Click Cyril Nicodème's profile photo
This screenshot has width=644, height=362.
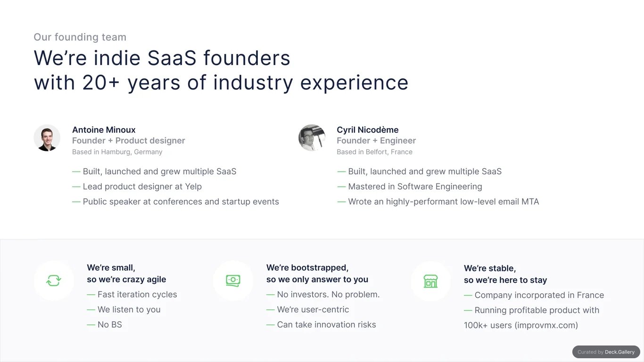(x=312, y=138)
